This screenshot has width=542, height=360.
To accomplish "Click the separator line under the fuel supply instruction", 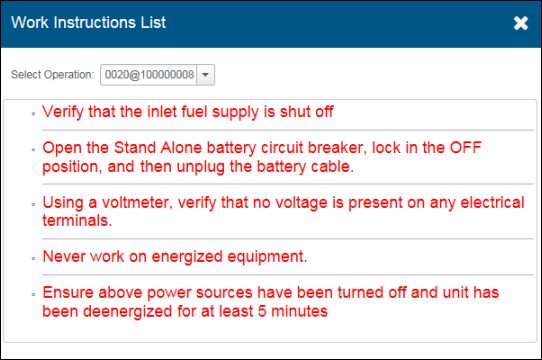I will [288, 130].
